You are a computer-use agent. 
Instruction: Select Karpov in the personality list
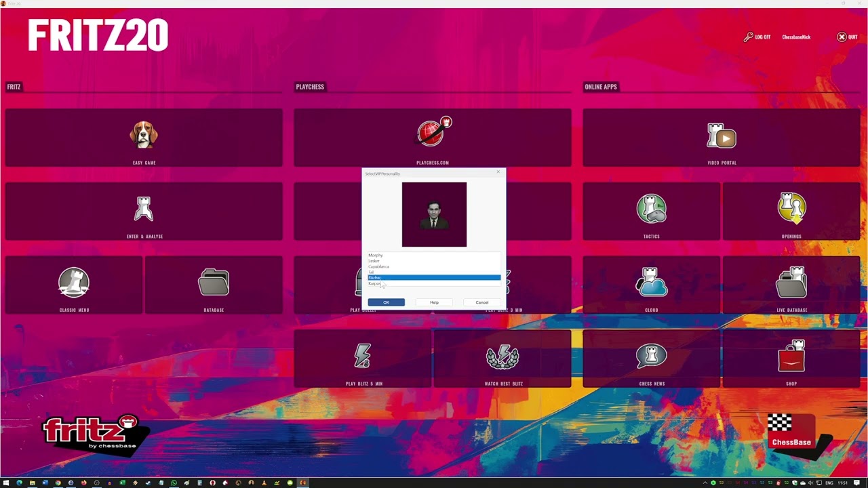[x=434, y=283]
